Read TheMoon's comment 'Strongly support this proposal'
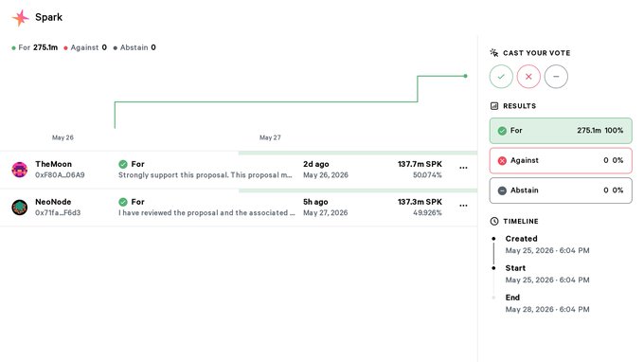The image size is (644, 362). (x=206, y=175)
